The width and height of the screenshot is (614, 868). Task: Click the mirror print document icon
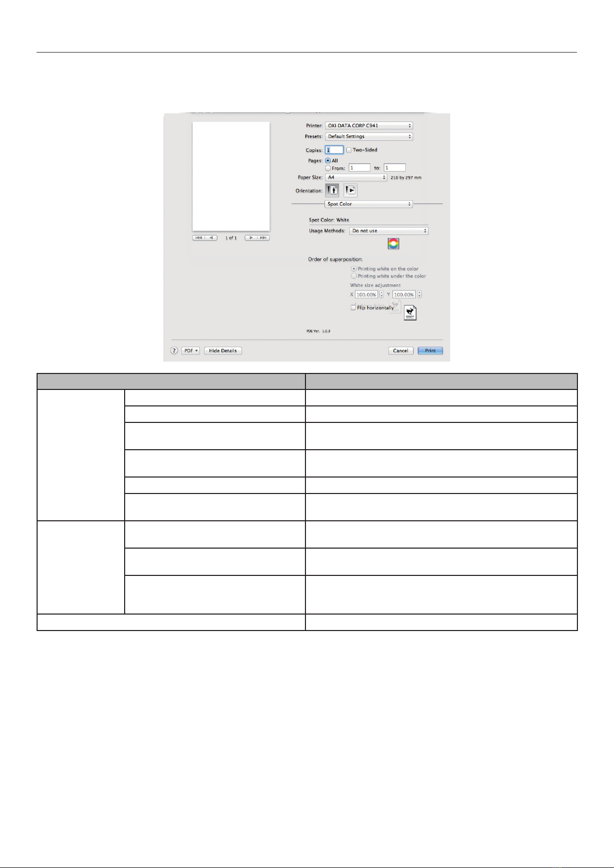click(x=411, y=312)
